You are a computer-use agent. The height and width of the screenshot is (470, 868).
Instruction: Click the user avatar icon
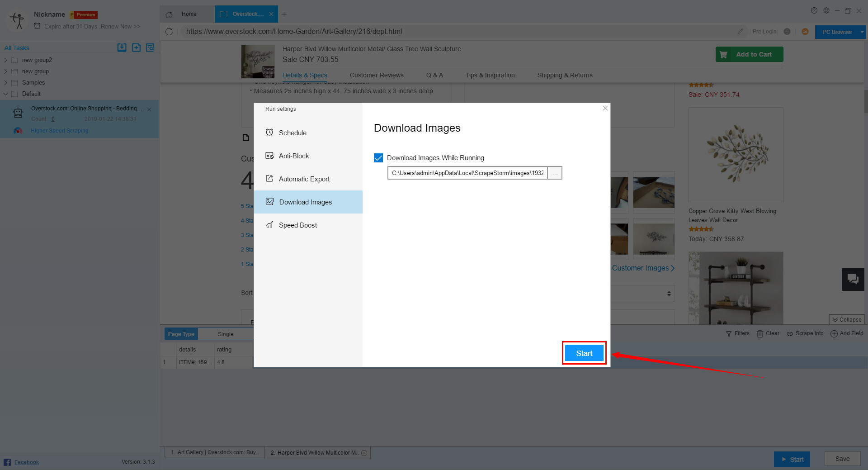coord(18,20)
